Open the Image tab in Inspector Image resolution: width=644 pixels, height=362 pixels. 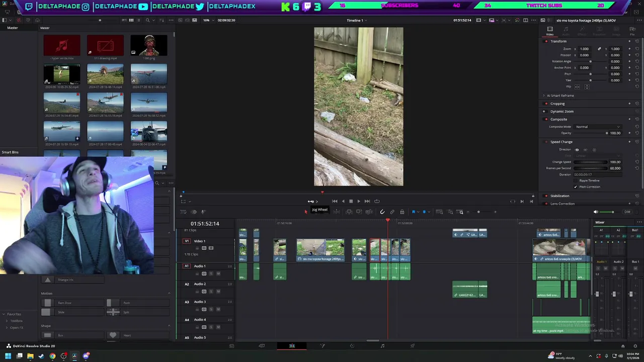tap(616, 31)
